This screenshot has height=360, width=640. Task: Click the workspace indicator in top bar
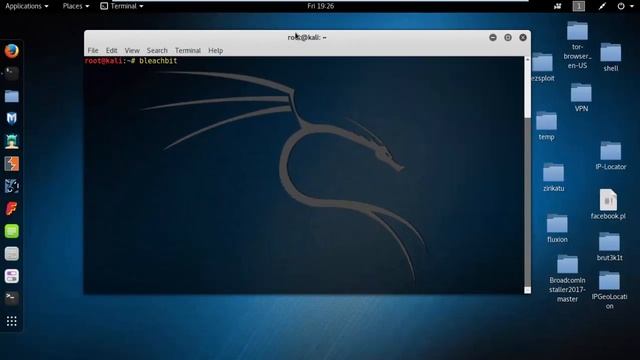click(x=579, y=6)
